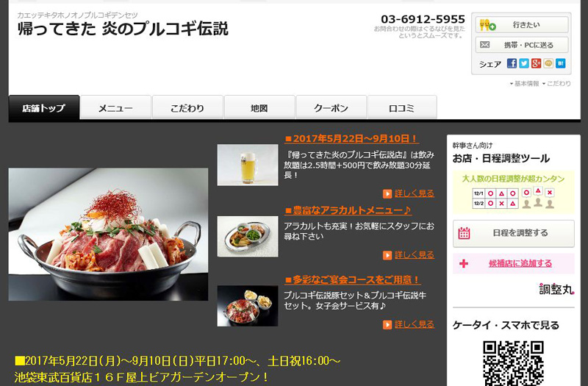Click the 日程を調整する calendar button
Image resolution: width=588 pixels, height=386 pixels.
click(x=513, y=233)
